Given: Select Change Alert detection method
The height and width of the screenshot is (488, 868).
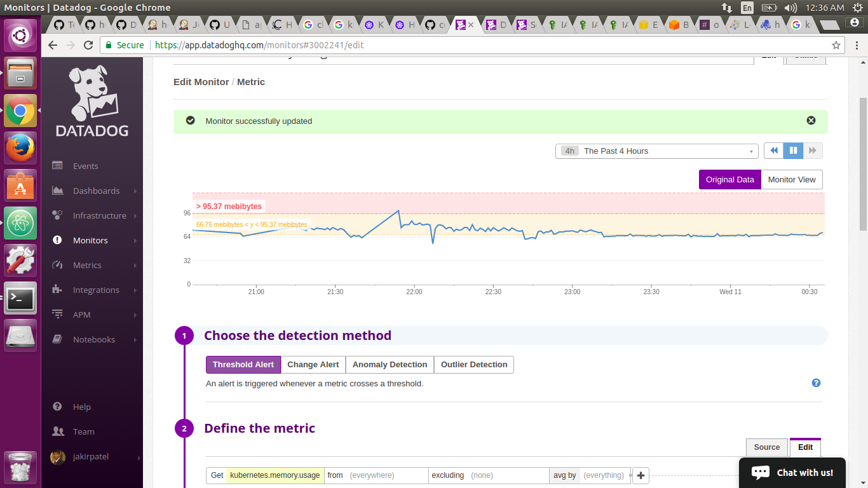Looking at the screenshot, I should point(313,365).
